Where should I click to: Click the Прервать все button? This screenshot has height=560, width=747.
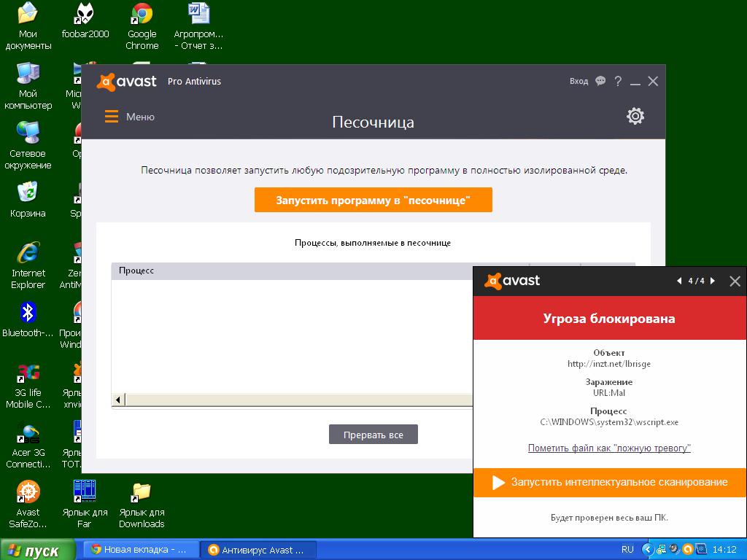pos(373,435)
